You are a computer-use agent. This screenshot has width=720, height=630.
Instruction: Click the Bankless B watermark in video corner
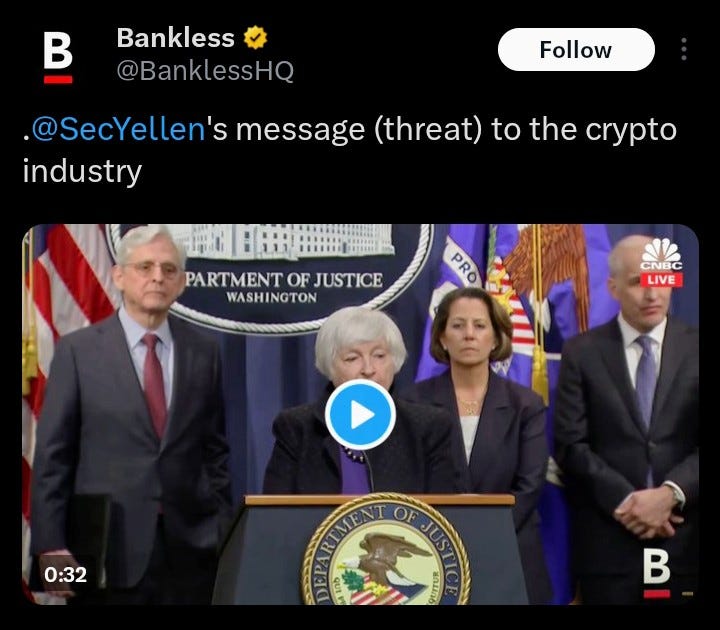[x=657, y=573]
